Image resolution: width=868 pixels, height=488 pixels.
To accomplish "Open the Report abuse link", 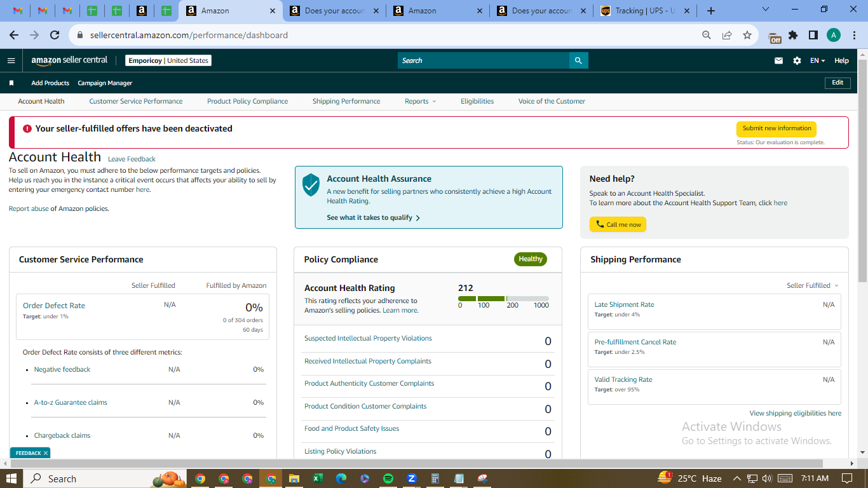I will [x=29, y=209].
